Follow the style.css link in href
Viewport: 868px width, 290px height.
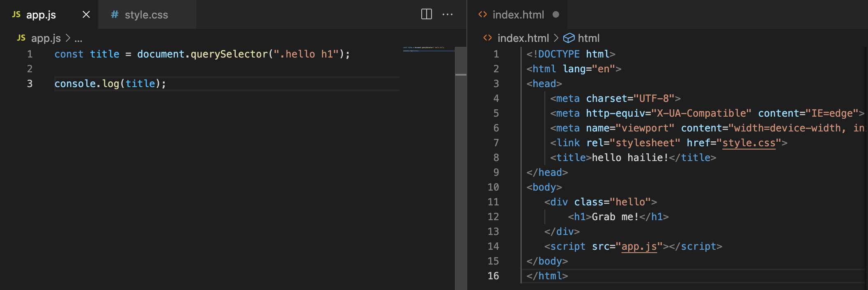pos(749,143)
